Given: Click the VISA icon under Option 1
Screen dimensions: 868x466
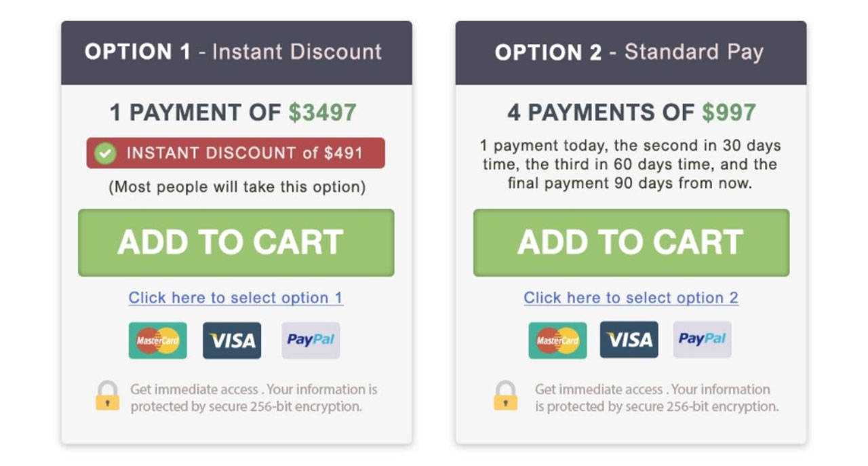Looking at the screenshot, I should coord(232,341).
